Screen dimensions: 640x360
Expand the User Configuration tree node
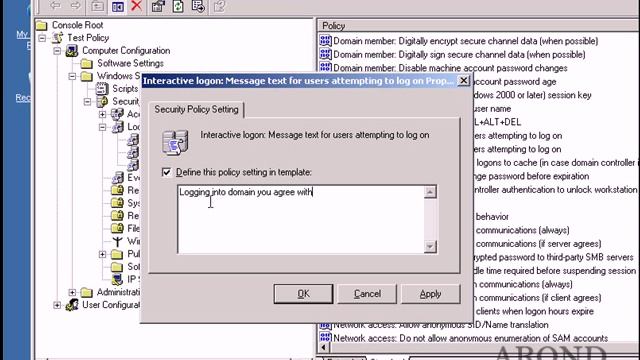57,305
